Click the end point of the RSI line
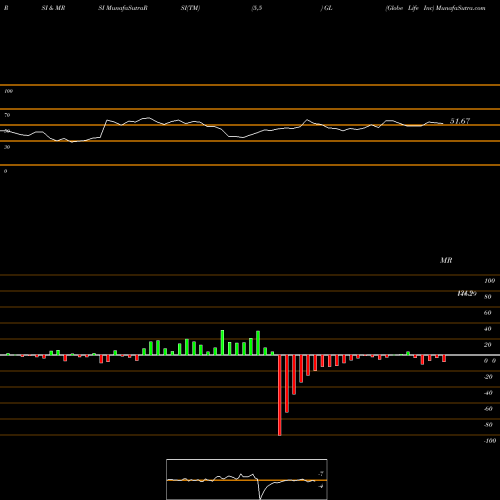 pos(443,124)
